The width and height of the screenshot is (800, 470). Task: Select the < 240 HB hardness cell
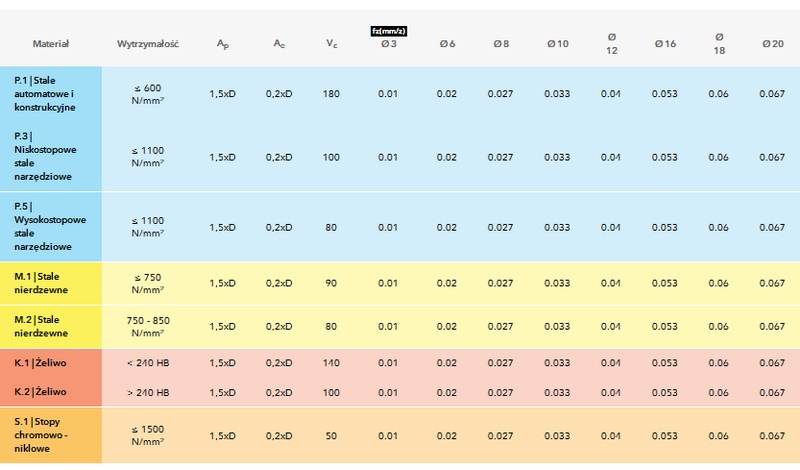[147, 362]
